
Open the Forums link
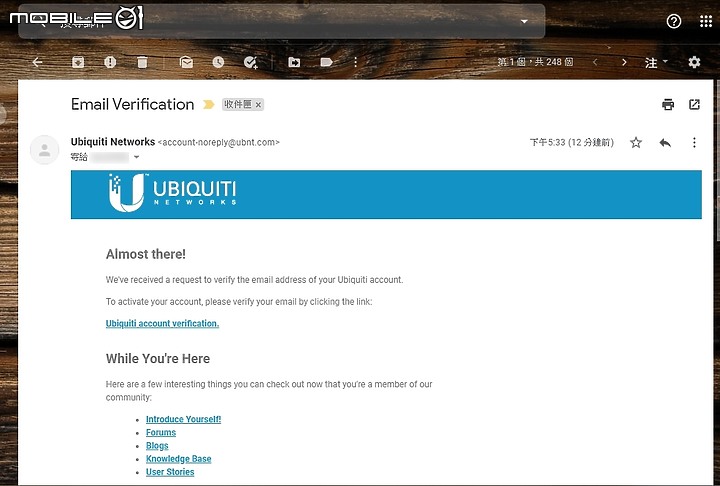[x=161, y=432]
